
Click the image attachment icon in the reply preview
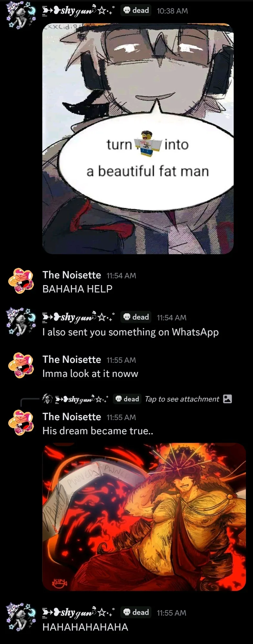click(228, 399)
